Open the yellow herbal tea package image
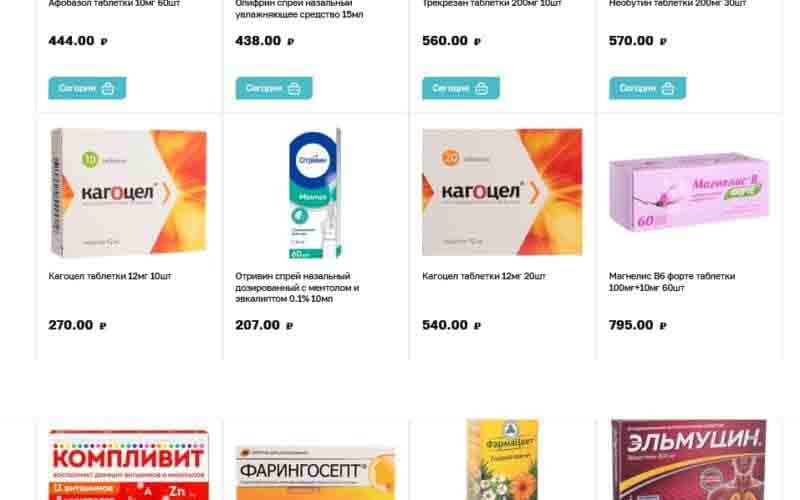This screenshot has width=800, height=500. tap(503, 459)
